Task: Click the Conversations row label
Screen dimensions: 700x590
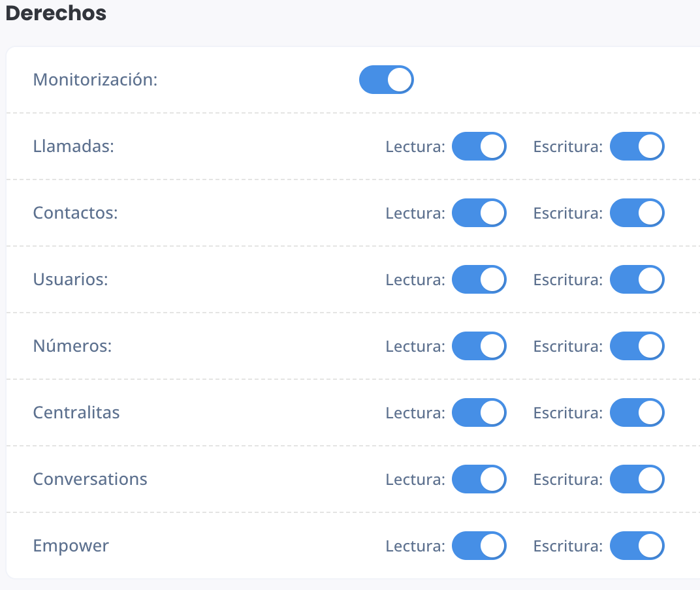Action: click(90, 479)
